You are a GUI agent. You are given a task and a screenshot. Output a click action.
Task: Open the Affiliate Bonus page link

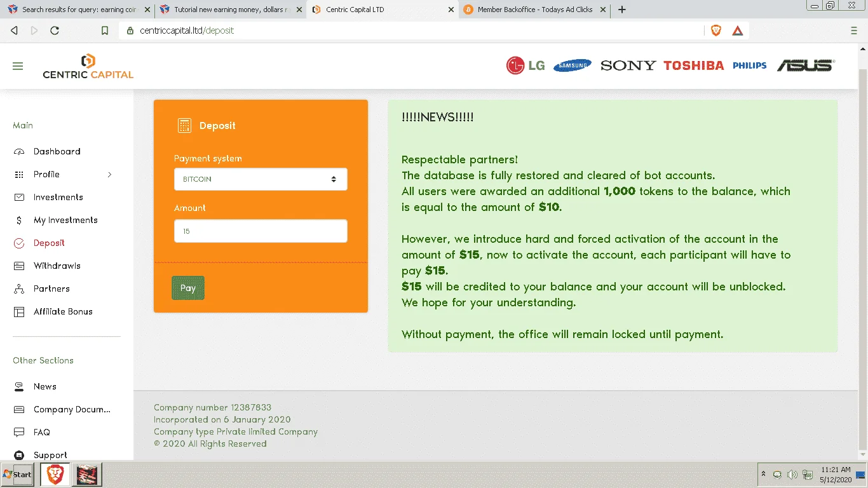pos(63,312)
